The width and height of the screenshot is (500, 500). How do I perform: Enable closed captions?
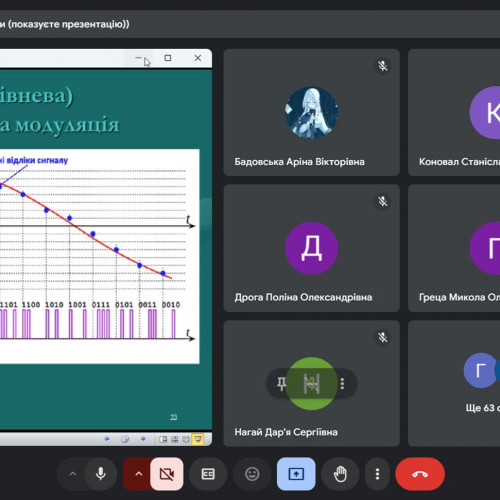click(208, 474)
